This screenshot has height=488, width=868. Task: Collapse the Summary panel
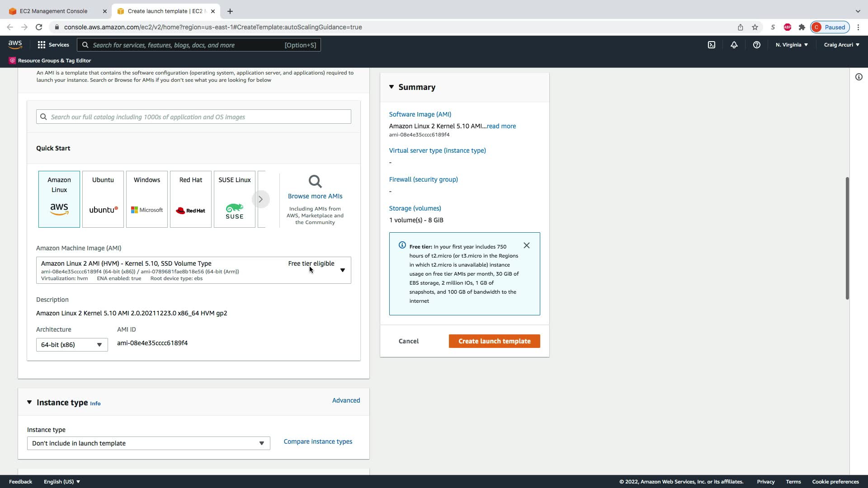392,87
